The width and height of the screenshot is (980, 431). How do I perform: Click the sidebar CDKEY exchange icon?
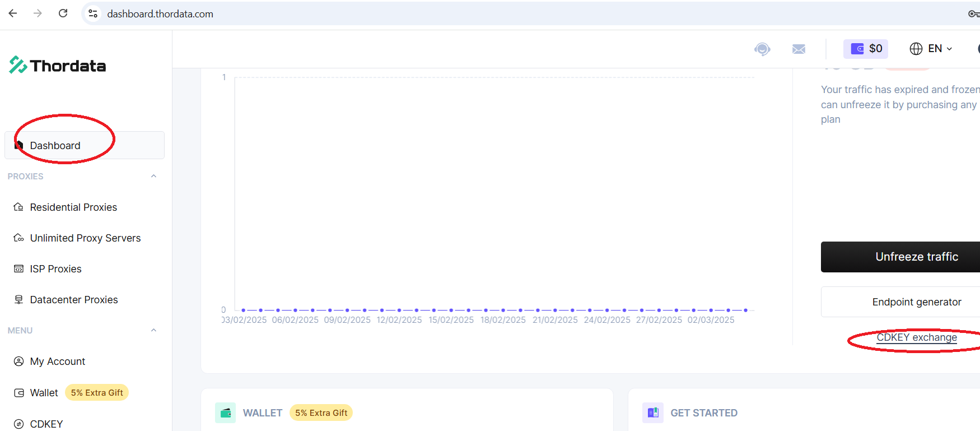click(18, 424)
